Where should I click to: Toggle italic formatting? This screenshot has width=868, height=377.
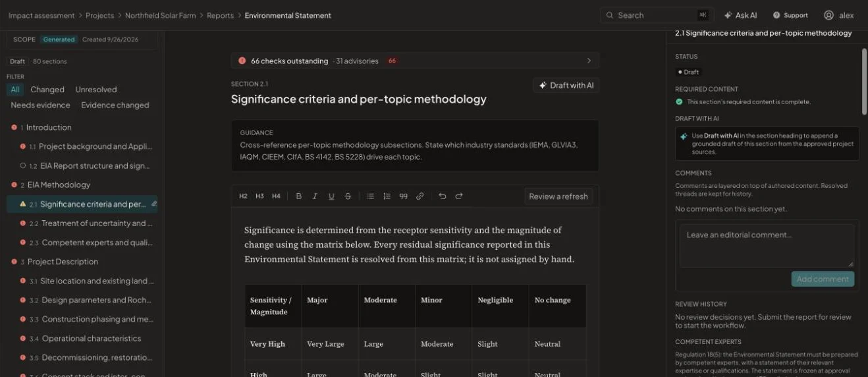click(315, 196)
